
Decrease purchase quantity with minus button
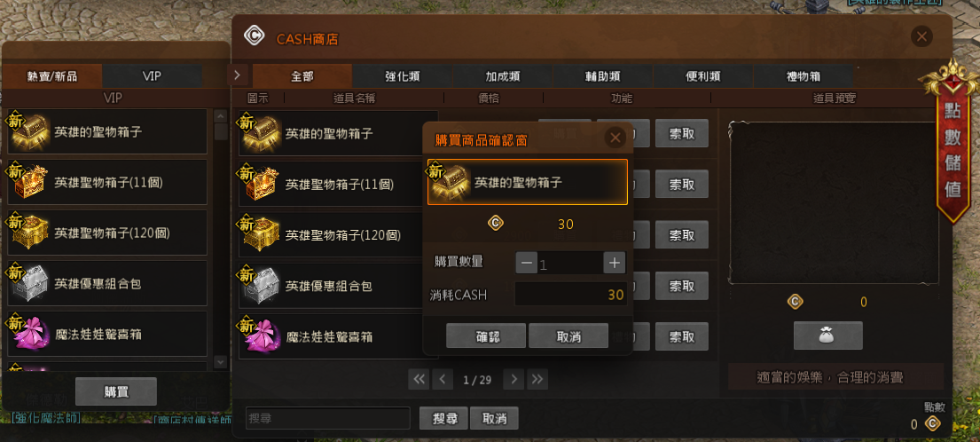tap(526, 263)
